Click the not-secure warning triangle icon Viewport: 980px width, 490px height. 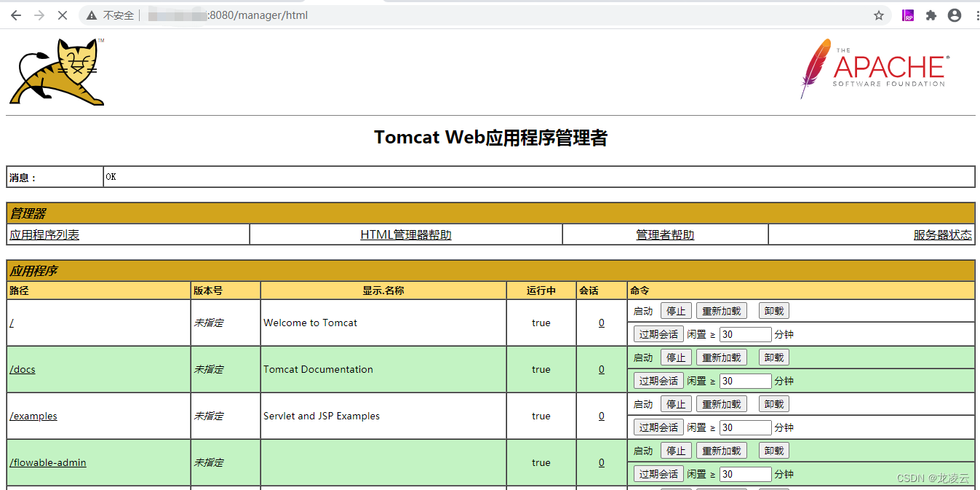click(92, 15)
